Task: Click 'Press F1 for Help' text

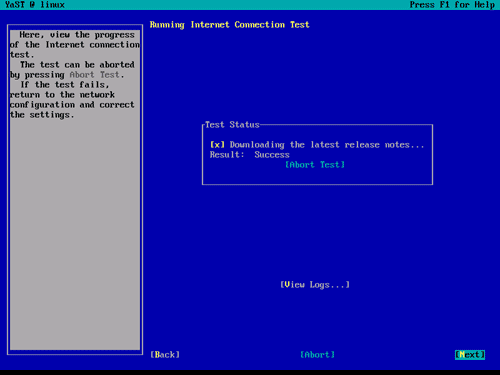Action: (452, 5)
